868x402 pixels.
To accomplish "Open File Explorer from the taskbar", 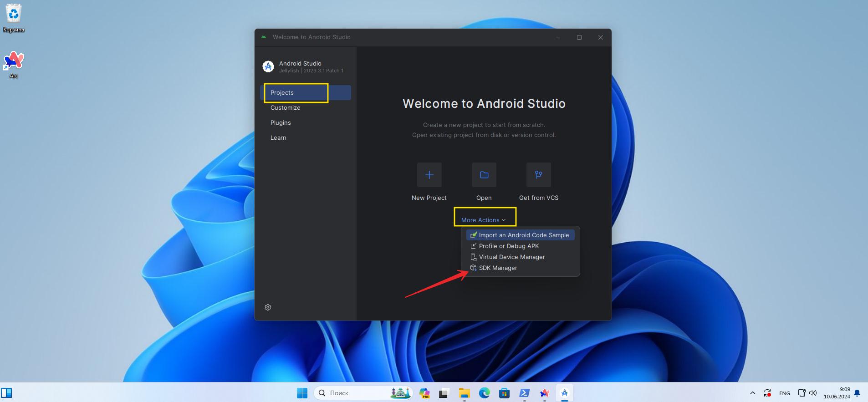I will [464, 393].
